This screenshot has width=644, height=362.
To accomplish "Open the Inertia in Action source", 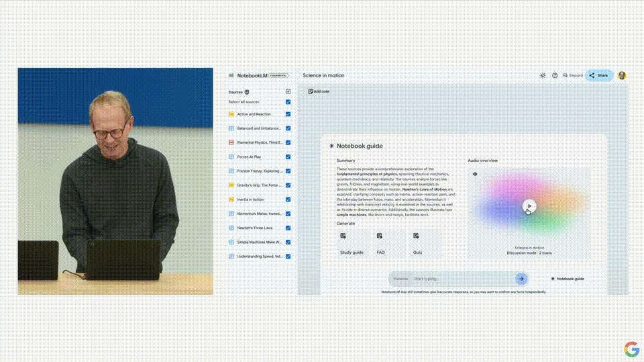I will point(250,199).
